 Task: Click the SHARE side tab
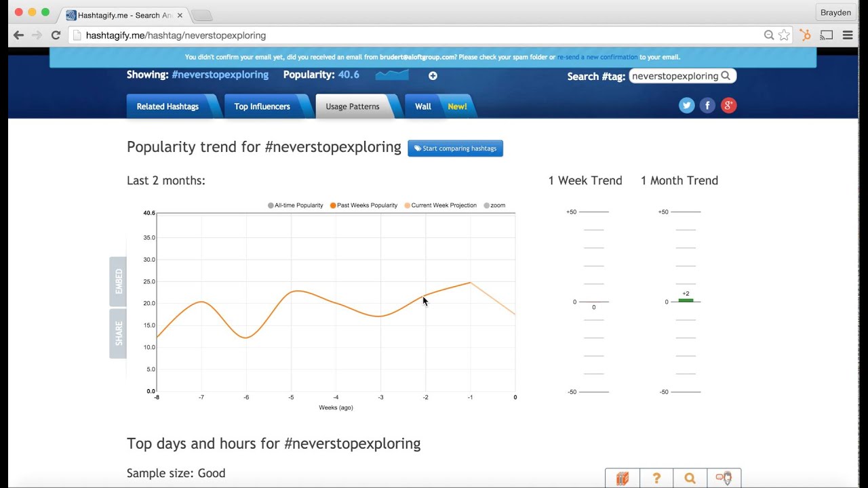[119, 333]
